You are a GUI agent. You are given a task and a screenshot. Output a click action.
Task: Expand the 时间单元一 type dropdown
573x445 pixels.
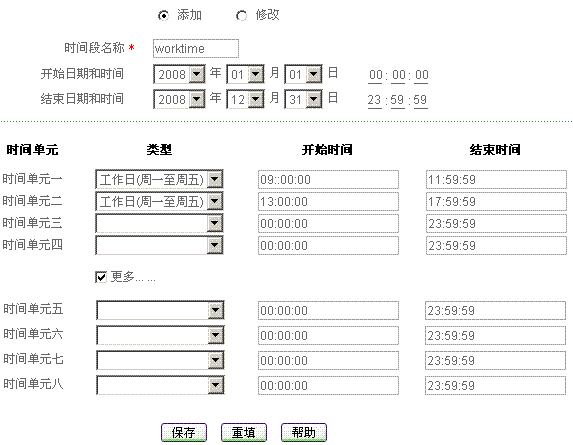[x=159, y=179]
